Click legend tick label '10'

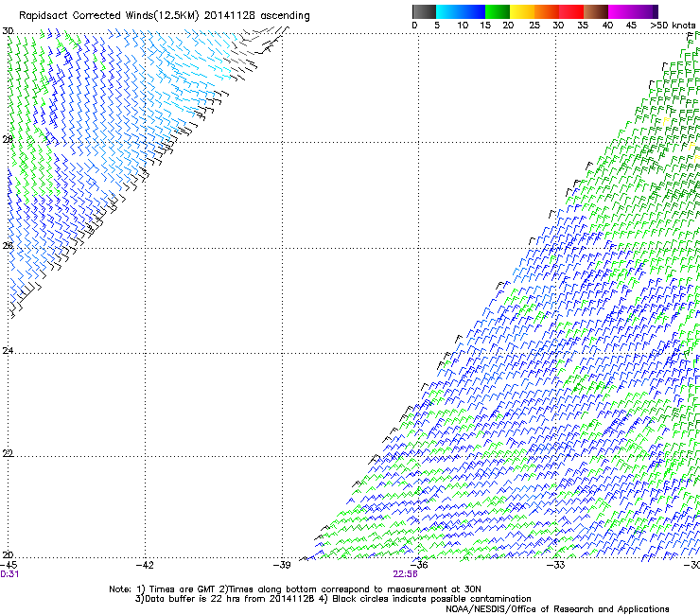click(463, 26)
